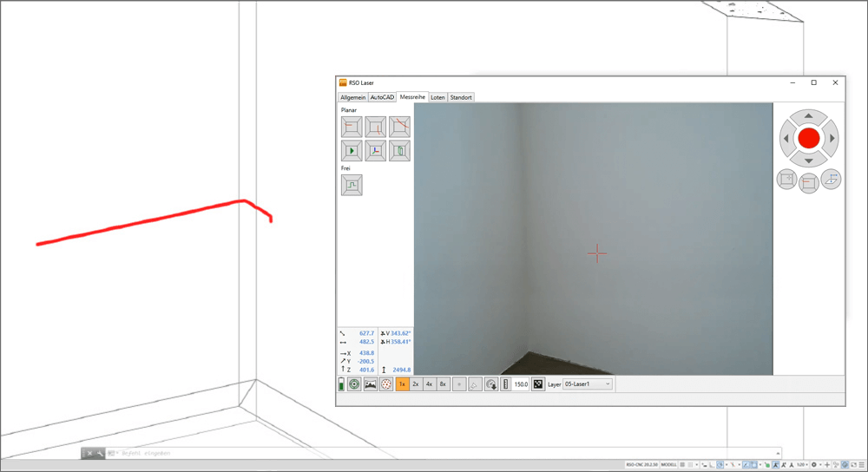Open the Standort tab

[461, 97]
